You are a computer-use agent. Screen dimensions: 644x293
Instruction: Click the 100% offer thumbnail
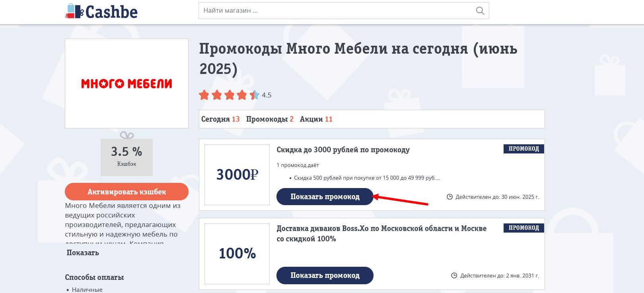pyautogui.click(x=237, y=254)
